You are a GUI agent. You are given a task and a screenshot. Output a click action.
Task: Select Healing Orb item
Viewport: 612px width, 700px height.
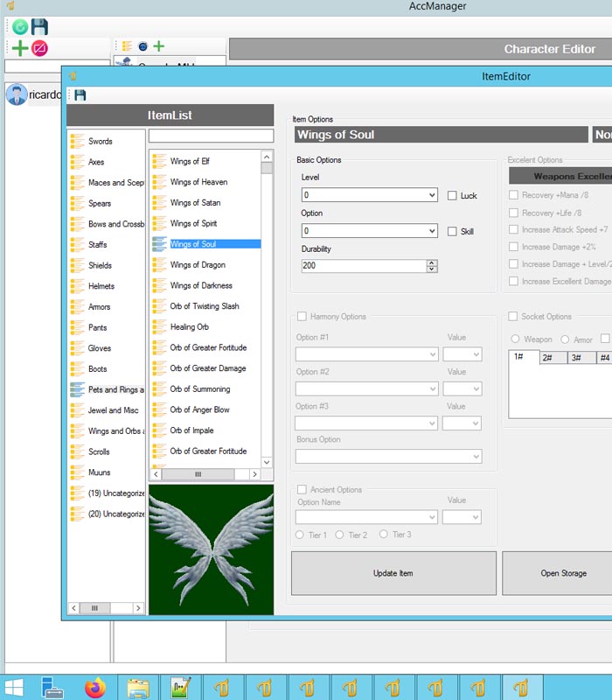189,327
